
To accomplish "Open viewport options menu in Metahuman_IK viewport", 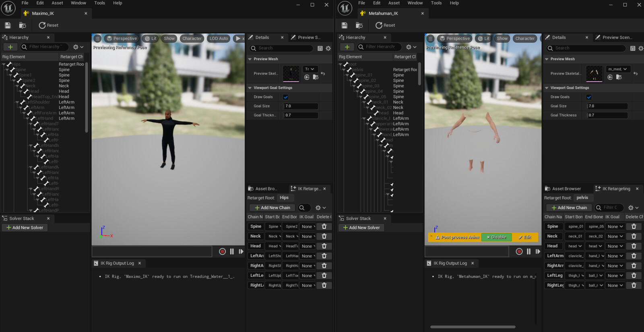I will [x=430, y=39].
